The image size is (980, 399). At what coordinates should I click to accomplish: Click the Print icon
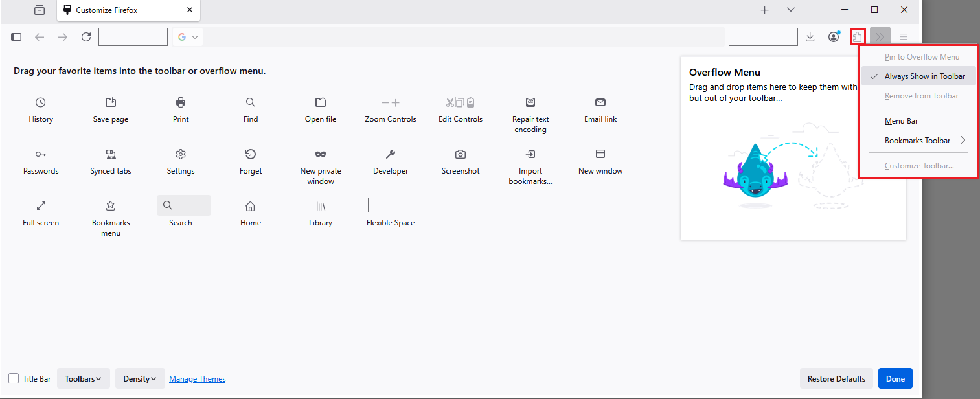click(181, 102)
